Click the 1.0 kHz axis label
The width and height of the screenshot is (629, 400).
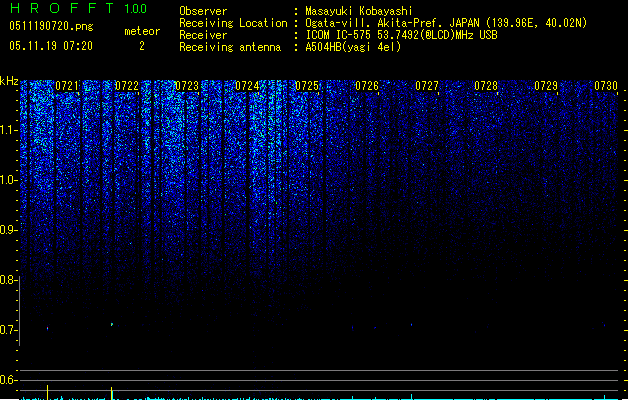pos(8,180)
